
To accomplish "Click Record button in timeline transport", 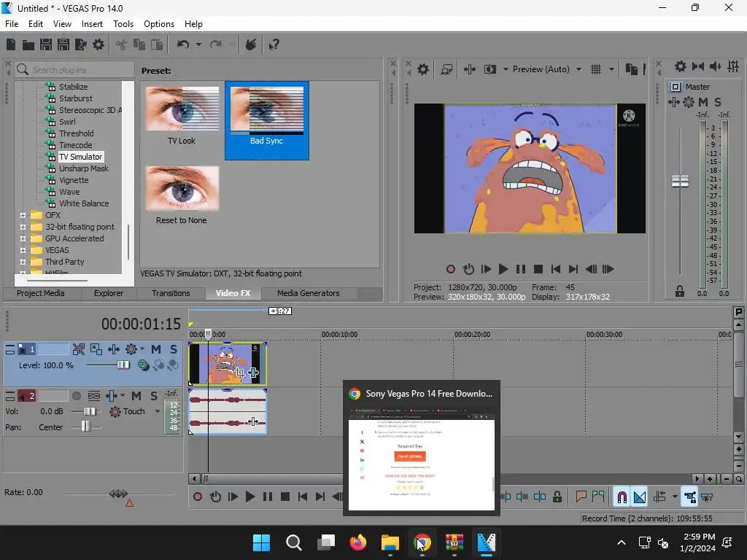I will click(x=197, y=497).
